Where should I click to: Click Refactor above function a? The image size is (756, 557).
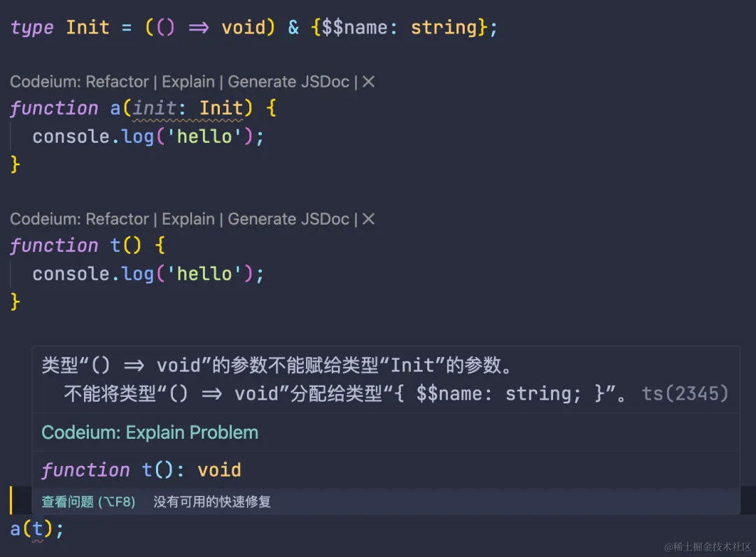pyautogui.click(x=118, y=82)
